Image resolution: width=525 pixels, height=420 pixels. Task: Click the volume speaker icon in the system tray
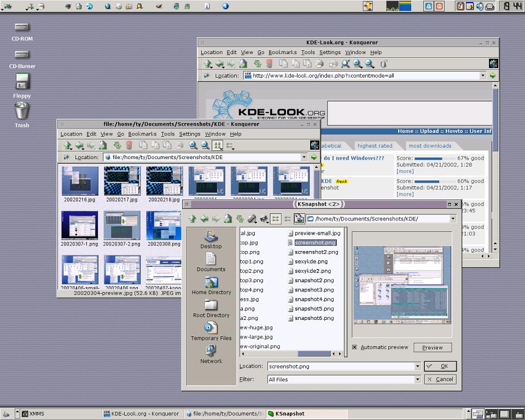[480, 6]
